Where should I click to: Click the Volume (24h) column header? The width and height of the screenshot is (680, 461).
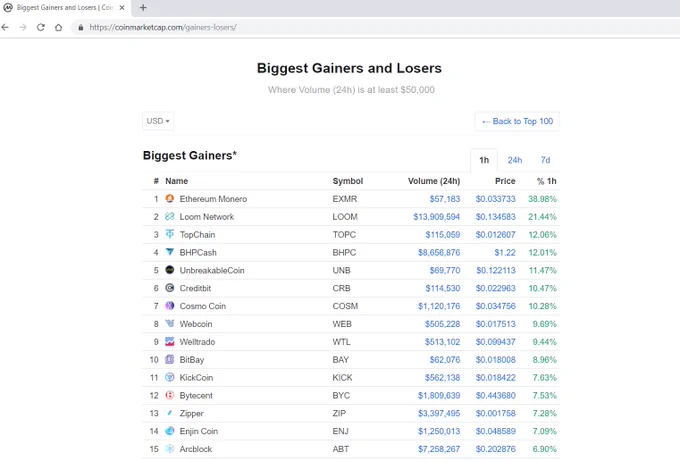434,181
